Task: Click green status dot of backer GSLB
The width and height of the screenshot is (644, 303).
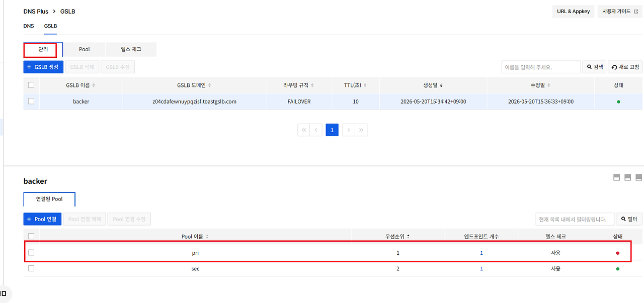Action: [x=618, y=102]
